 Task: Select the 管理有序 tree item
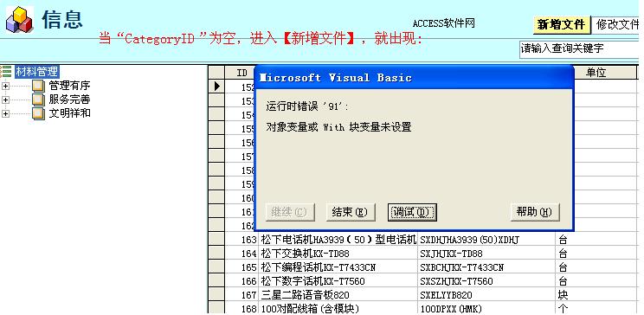(69, 86)
